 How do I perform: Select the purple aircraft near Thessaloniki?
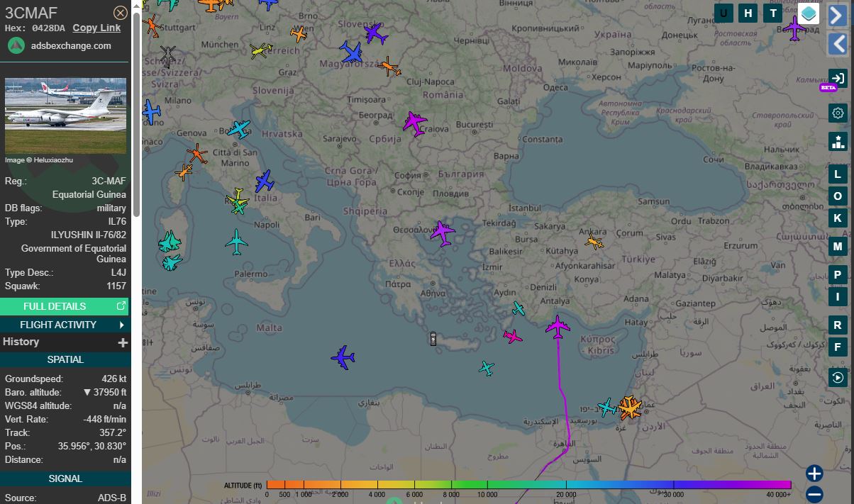[x=443, y=233]
